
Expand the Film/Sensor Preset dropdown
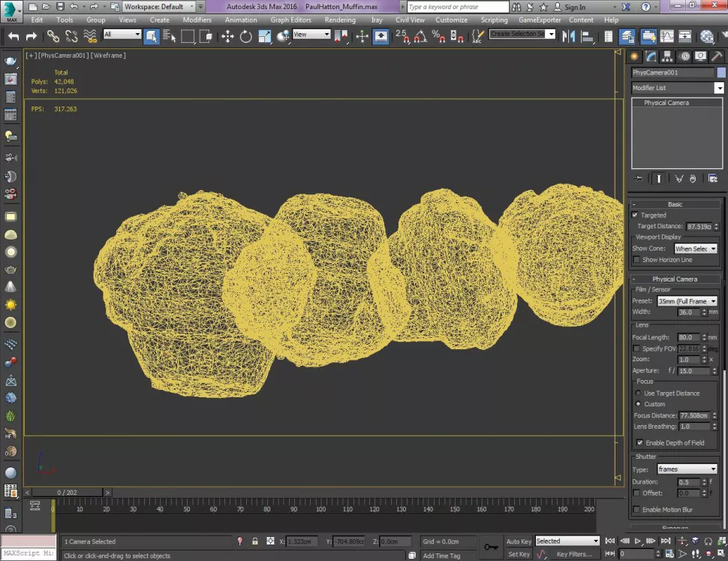tap(687, 301)
